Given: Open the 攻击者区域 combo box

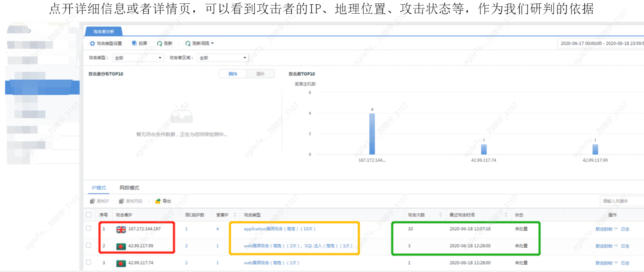Looking at the screenshot, I should (223, 58).
